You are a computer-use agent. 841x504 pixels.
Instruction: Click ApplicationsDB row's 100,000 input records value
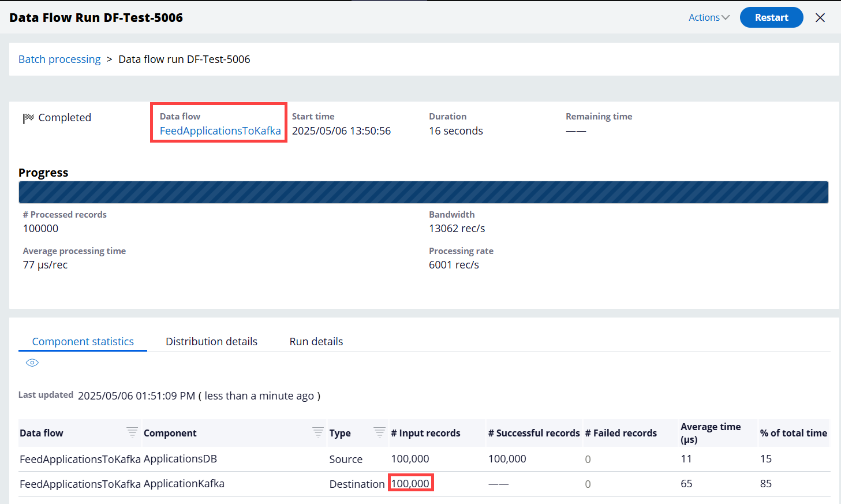click(410, 459)
